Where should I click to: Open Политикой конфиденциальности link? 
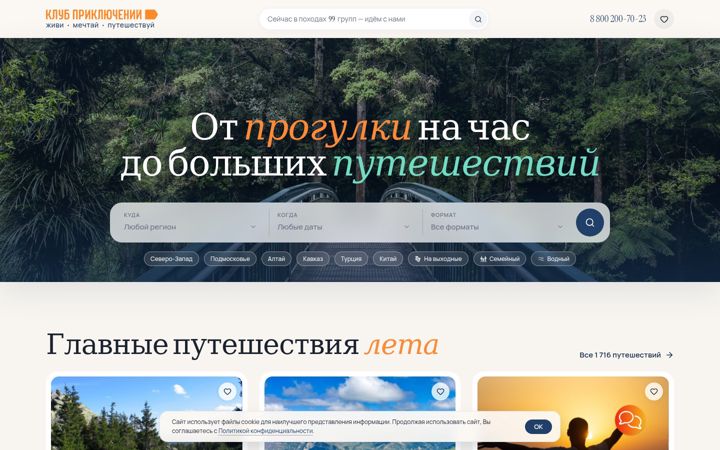pyautogui.click(x=265, y=431)
